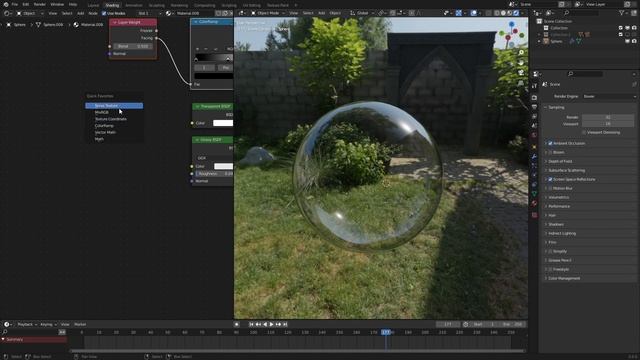The height and width of the screenshot is (360, 640).
Task: Toggle the Bloom checkbox
Action: click(550, 152)
